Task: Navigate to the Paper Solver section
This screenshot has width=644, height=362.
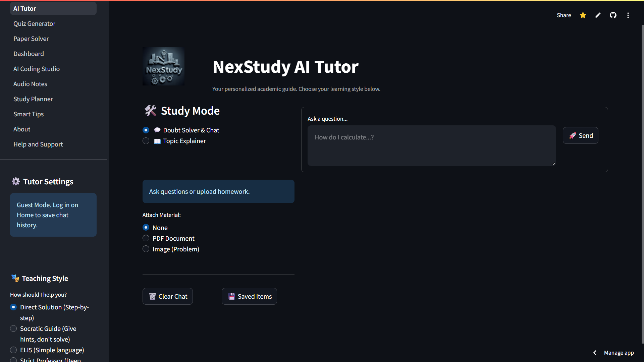Action: click(x=31, y=39)
